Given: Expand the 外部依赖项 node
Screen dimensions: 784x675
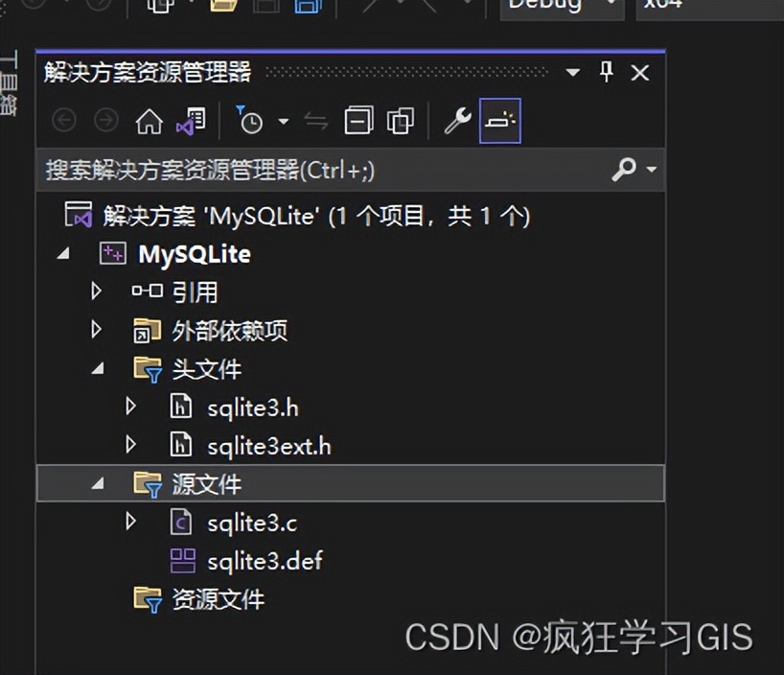Looking at the screenshot, I should (x=97, y=329).
